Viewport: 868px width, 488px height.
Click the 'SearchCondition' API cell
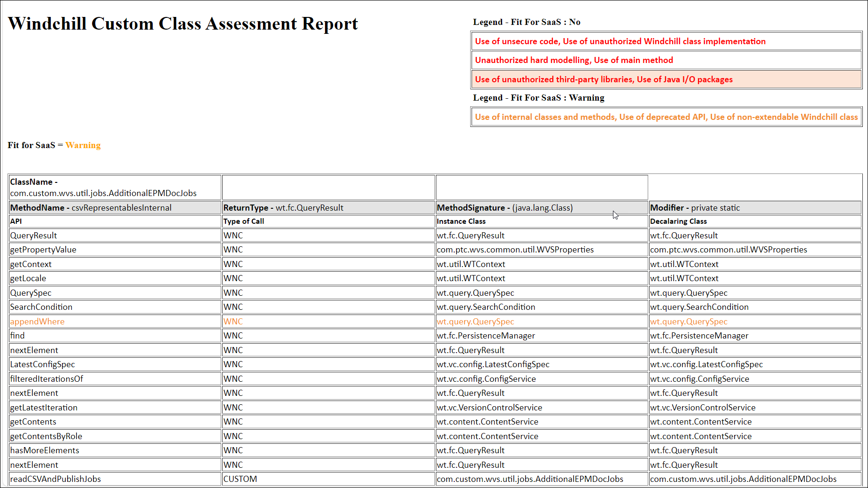[115, 307]
